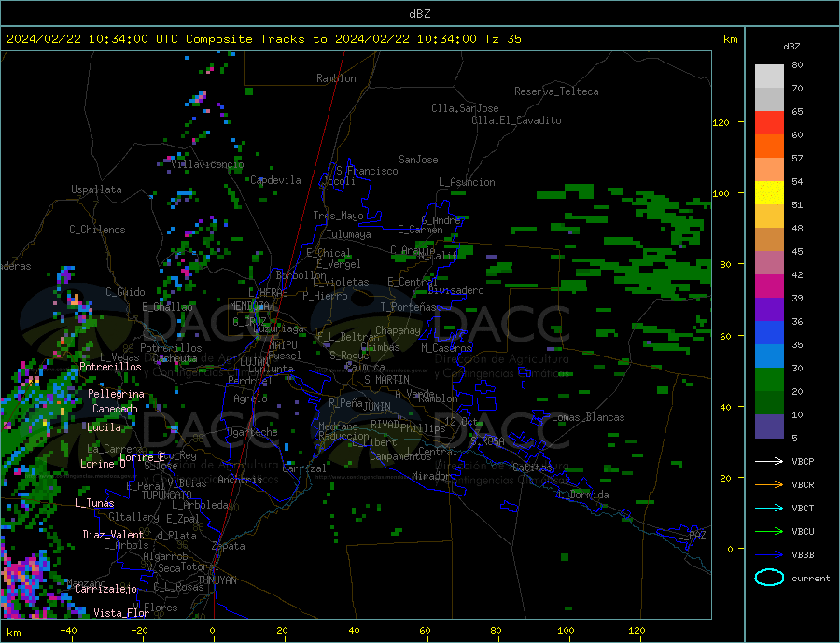Click the 'Carrizalejo' map label

105,589
